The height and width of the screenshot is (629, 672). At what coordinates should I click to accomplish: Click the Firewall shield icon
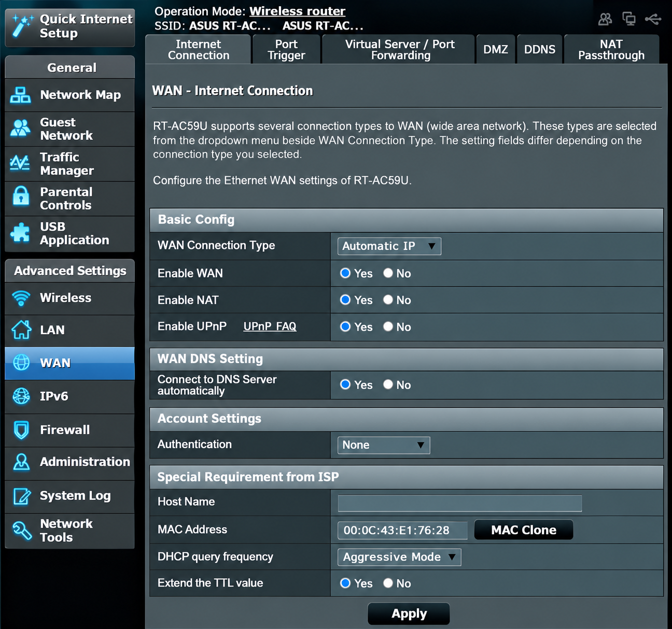[x=21, y=430]
